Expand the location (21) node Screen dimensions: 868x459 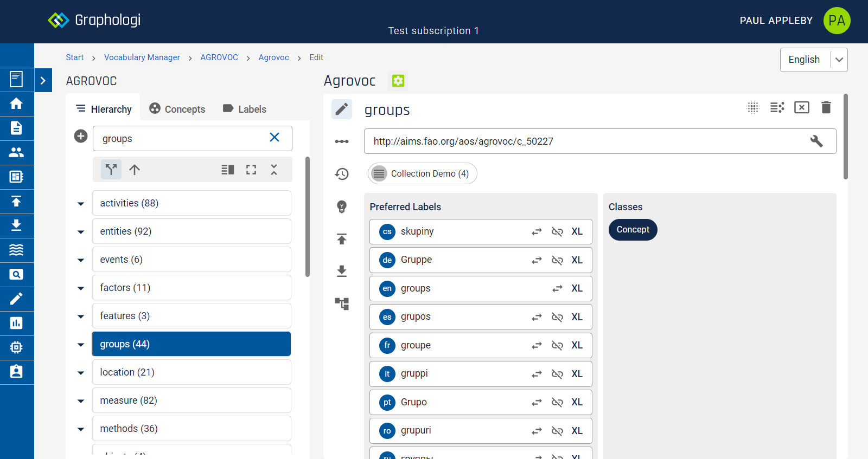point(81,373)
